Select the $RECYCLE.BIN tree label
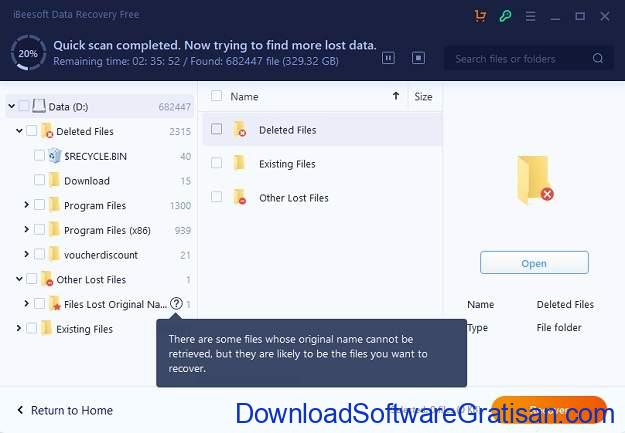Viewport: 625px width, 433px height. pyautogui.click(x=96, y=156)
